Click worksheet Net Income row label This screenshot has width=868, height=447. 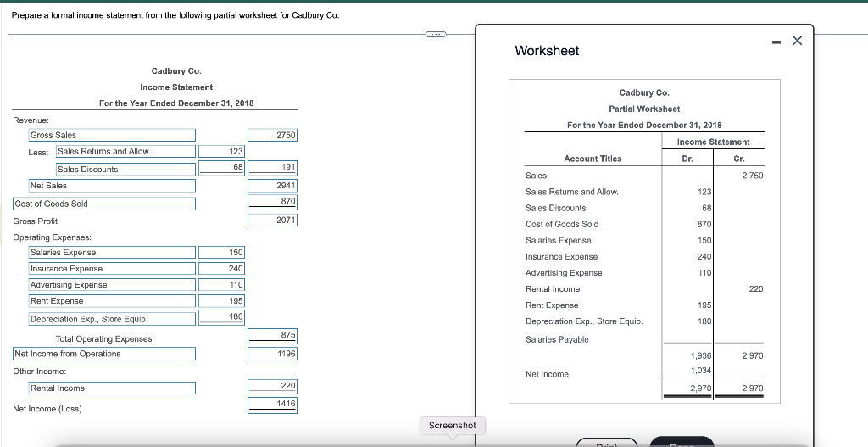pyautogui.click(x=547, y=374)
